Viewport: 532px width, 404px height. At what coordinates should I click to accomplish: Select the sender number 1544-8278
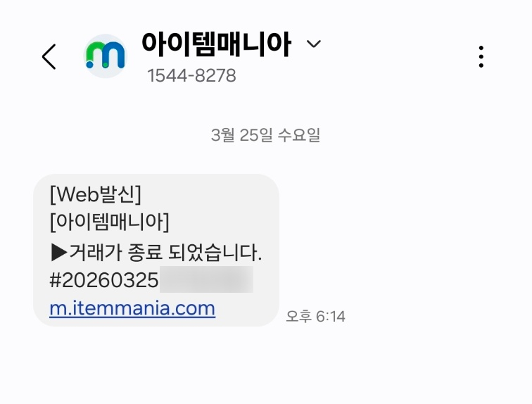click(191, 75)
